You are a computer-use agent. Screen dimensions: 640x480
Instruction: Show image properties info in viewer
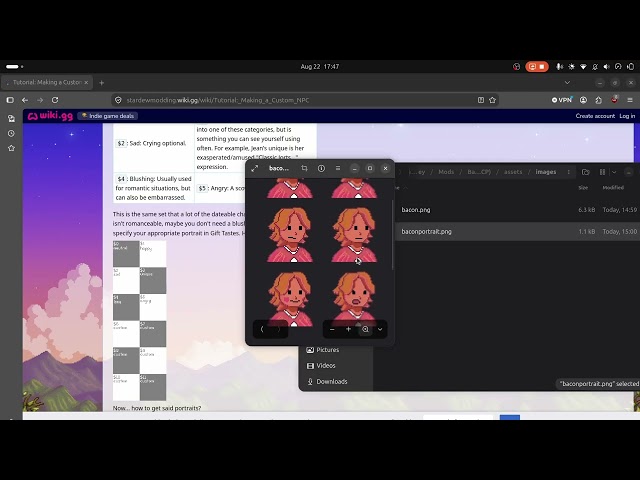tap(321, 168)
